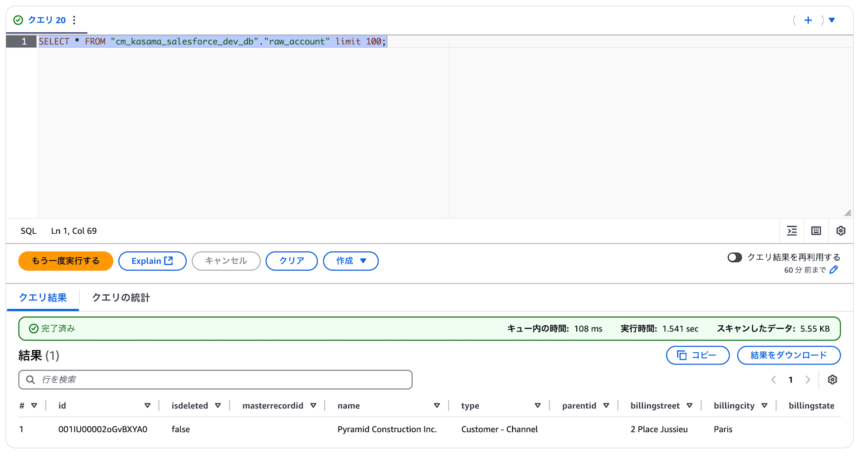Click the もう一度実行する button
This screenshot has height=460, width=868.
click(x=66, y=261)
